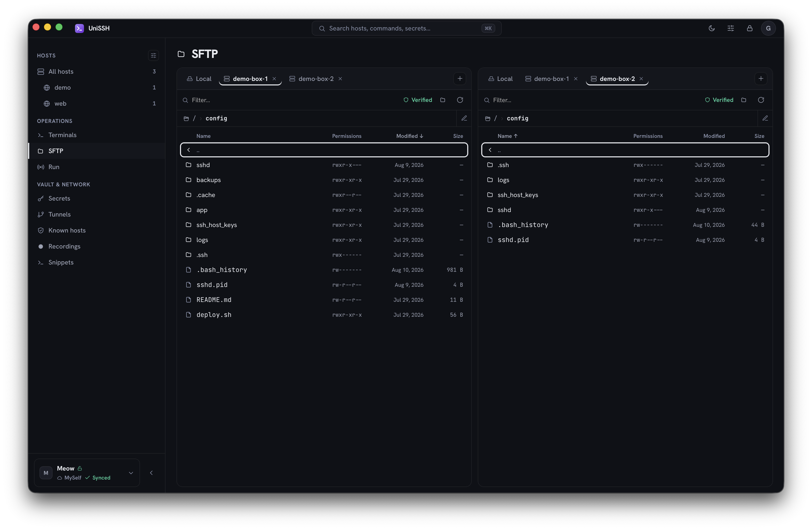Refresh the left demo-box-1 pane listing
Image resolution: width=812 pixels, height=530 pixels.
coord(460,100)
